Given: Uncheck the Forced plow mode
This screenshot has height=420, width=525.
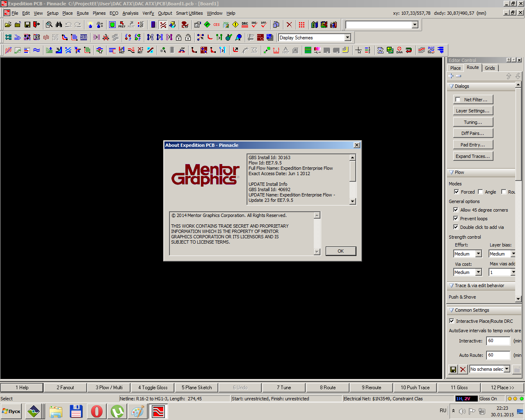Looking at the screenshot, I should 457,192.
